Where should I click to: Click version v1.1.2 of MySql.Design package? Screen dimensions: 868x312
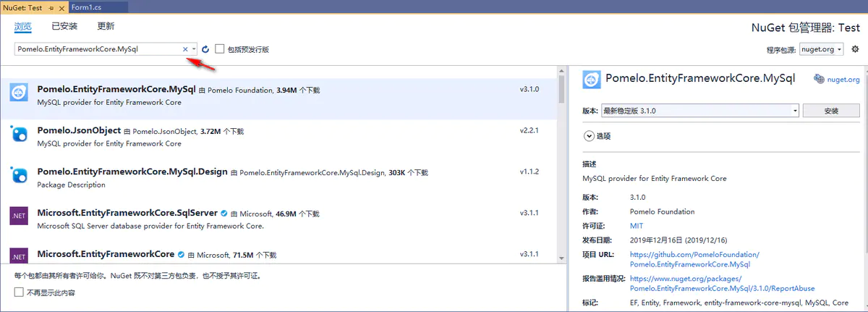pos(529,172)
